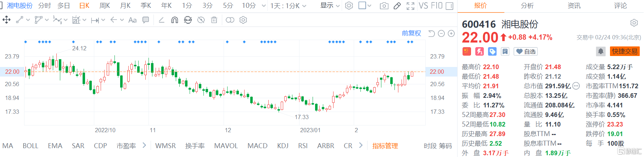Switch to 5分 five-minute chart

(x=228, y=6)
